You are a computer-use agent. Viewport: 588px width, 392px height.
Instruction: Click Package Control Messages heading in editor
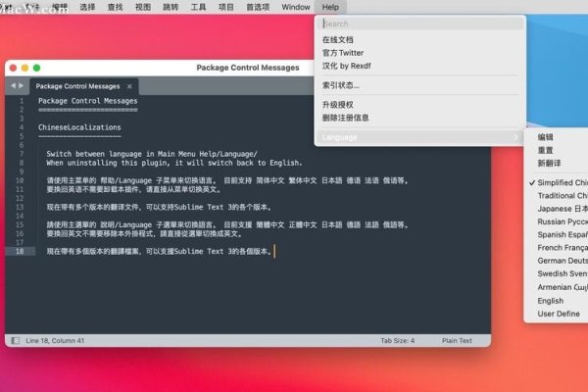[88, 101]
